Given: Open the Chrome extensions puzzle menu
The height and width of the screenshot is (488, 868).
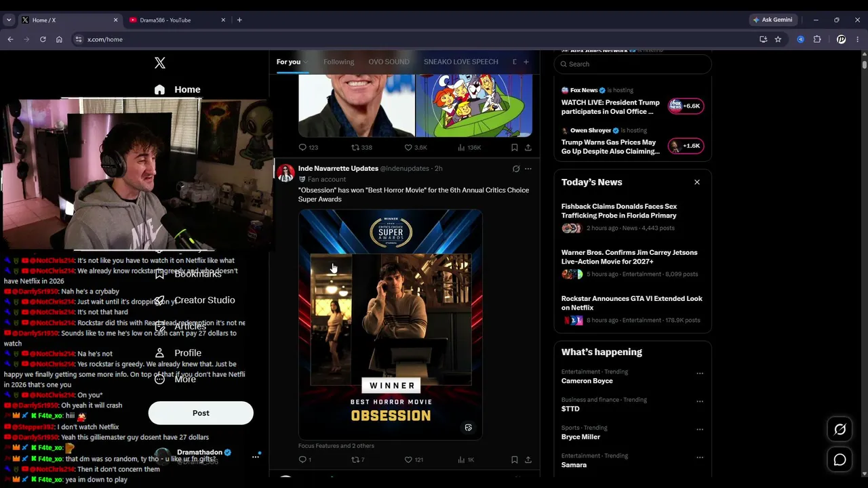Looking at the screenshot, I should click(x=817, y=39).
